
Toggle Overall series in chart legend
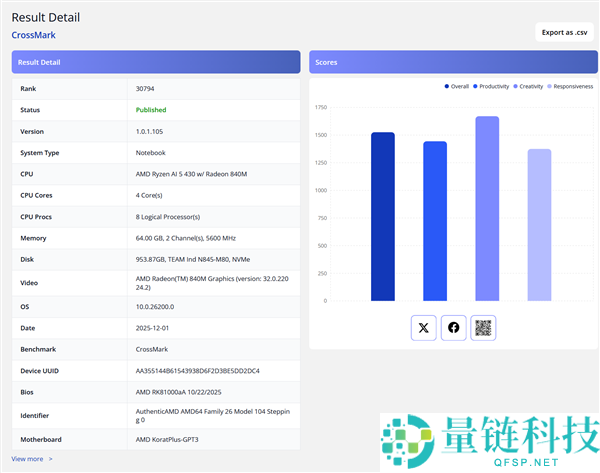point(456,87)
